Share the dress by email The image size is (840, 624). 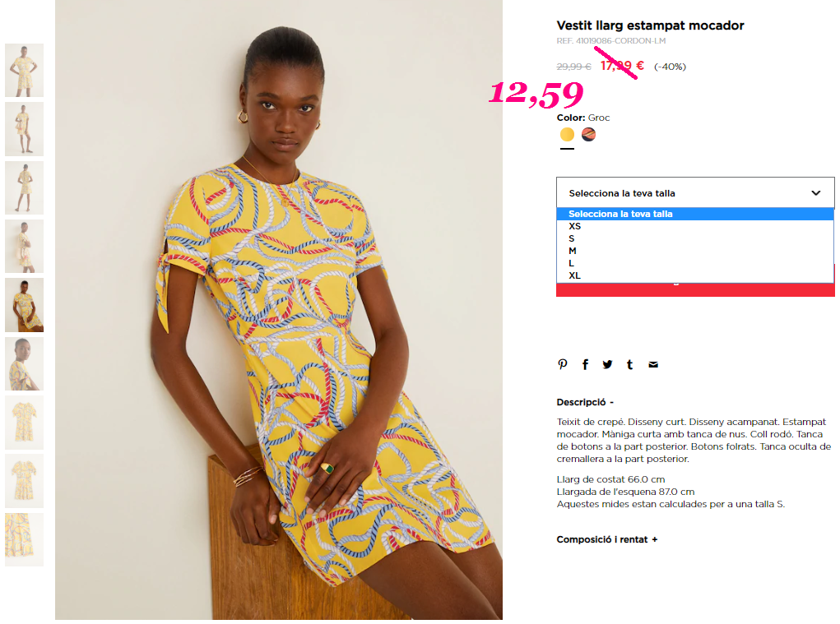tap(653, 364)
